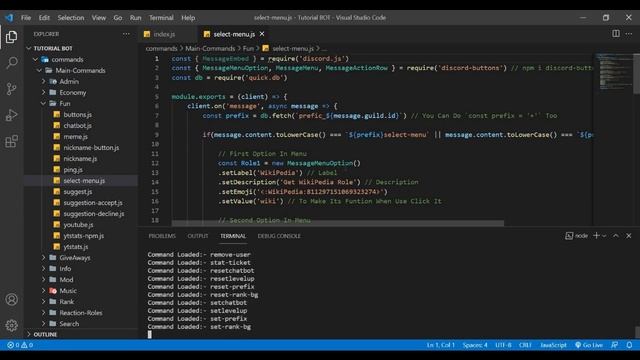
Task: Open the Explorer view in activity bar
Action: [11, 37]
